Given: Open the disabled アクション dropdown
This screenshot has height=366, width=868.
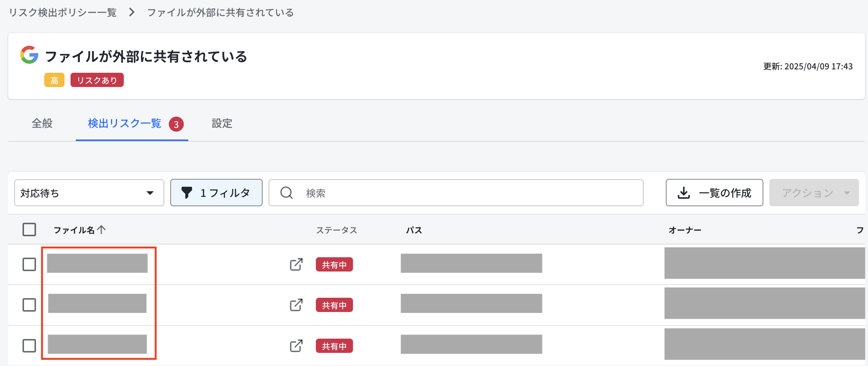Looking at the screenshot, I should pos(814,193).
